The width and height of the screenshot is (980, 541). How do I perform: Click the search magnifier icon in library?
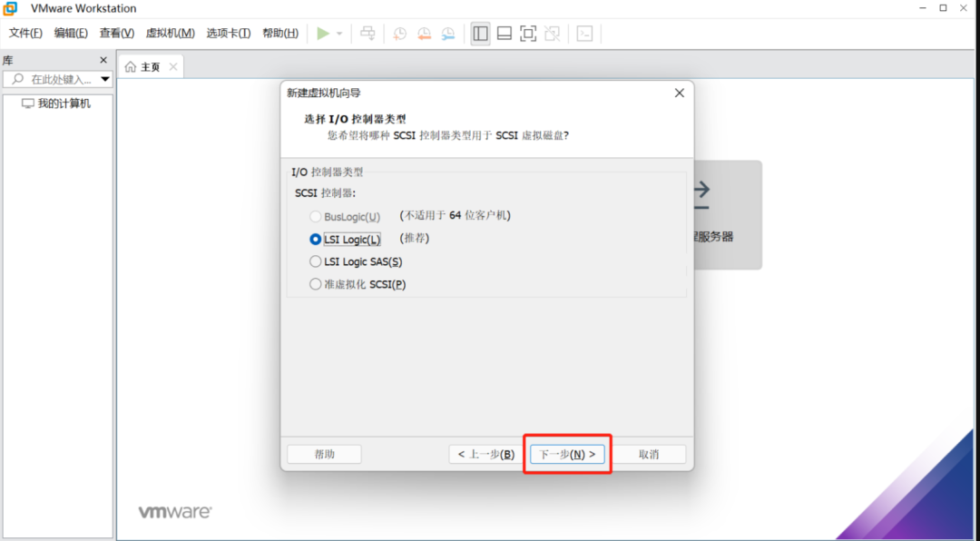[x=18, y=80]
